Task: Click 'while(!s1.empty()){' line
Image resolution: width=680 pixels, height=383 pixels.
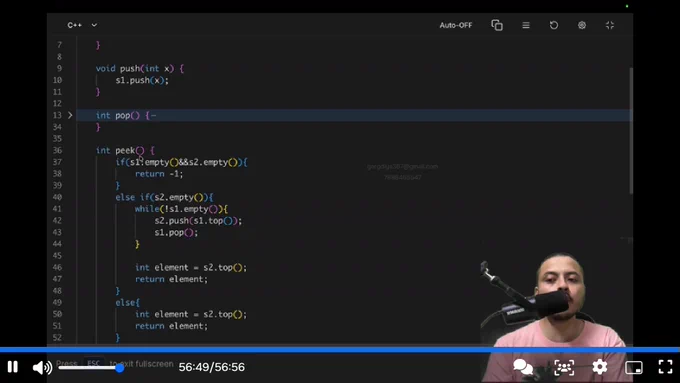Action: tap(181, 209)
